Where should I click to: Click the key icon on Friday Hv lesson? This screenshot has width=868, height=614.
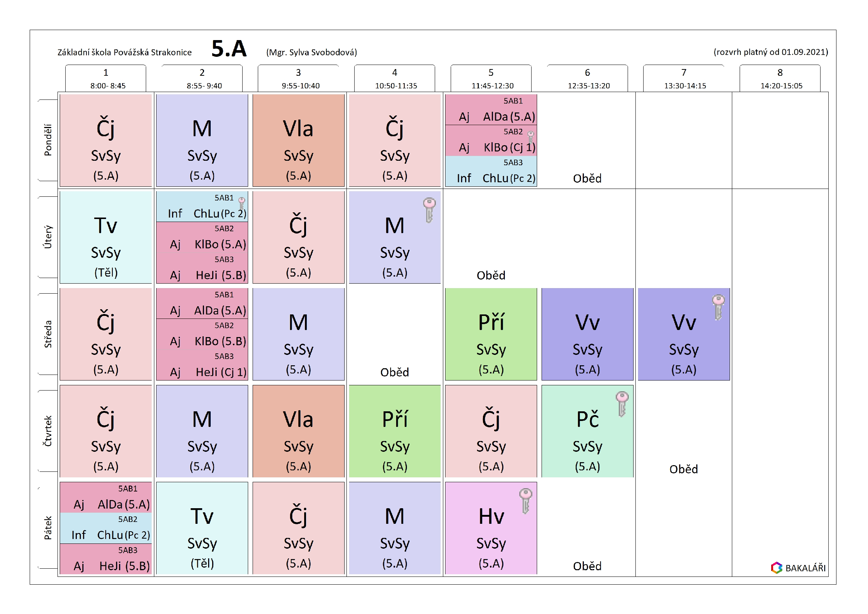(525, 501)
